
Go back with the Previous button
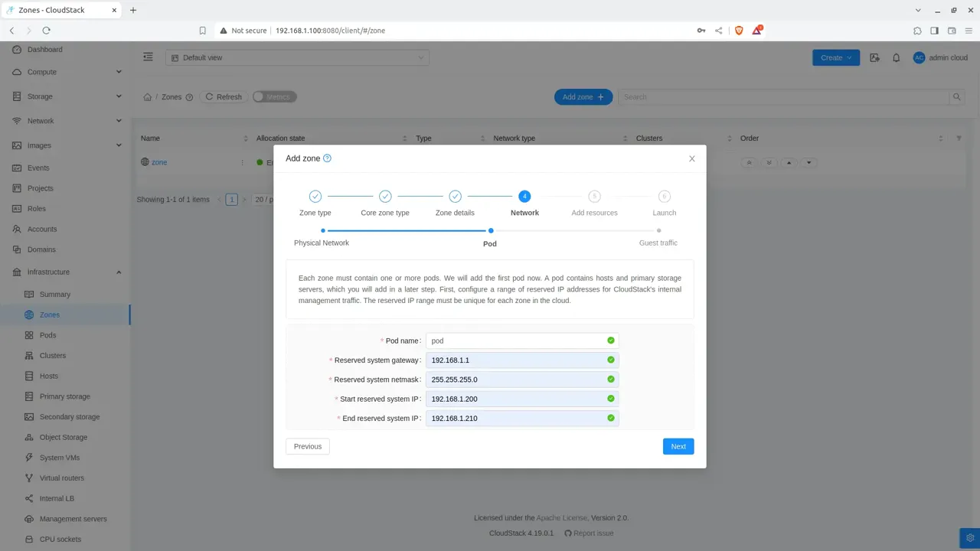click(308, 446)
